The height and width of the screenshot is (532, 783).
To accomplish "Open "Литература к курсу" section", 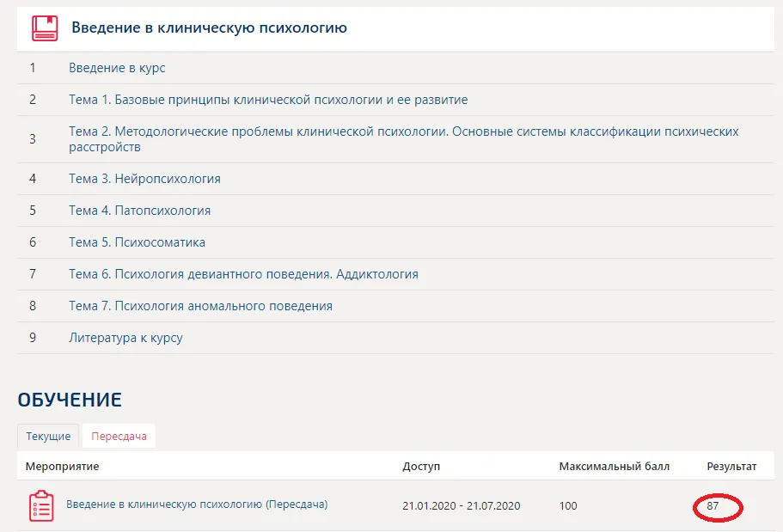I will (x=125, y=338).
